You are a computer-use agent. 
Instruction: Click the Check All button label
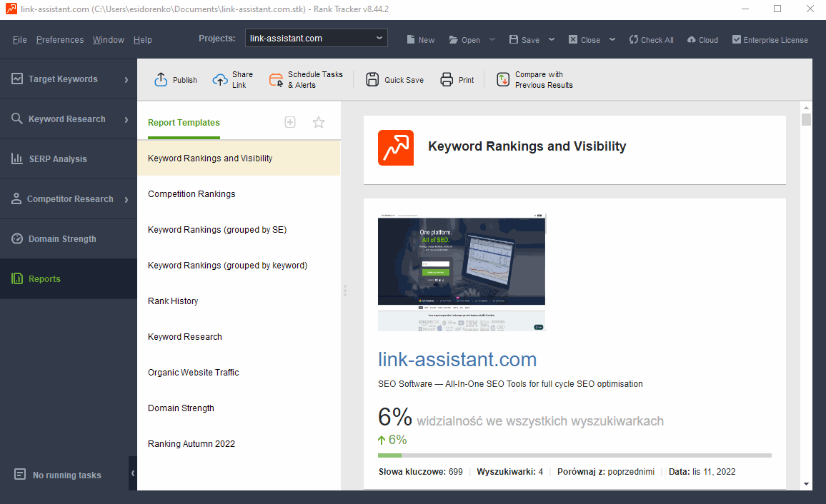[x=657, y=40]
